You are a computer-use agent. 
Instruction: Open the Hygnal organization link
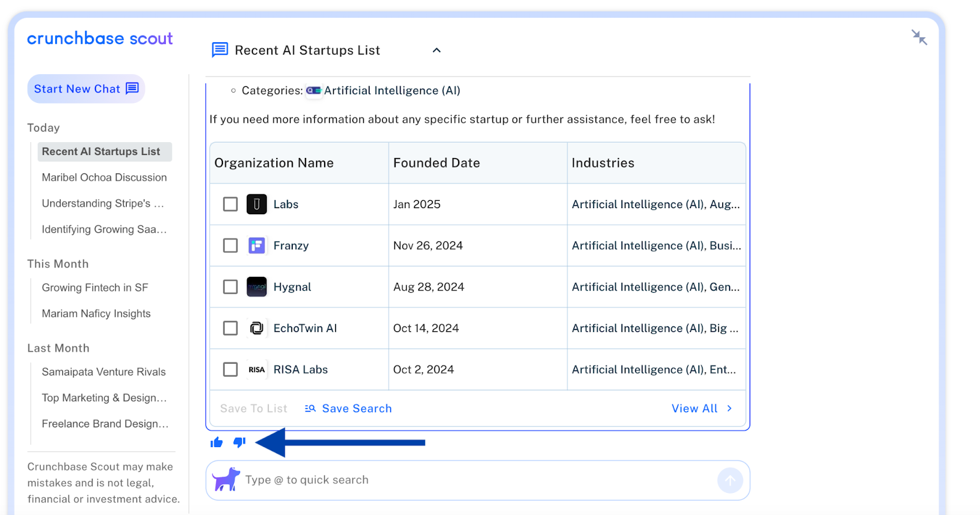(x=292, y=287)
